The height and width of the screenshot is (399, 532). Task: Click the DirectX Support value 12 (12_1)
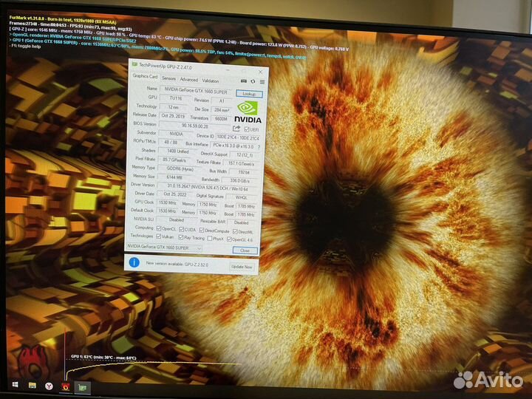(x=245, y=154)
